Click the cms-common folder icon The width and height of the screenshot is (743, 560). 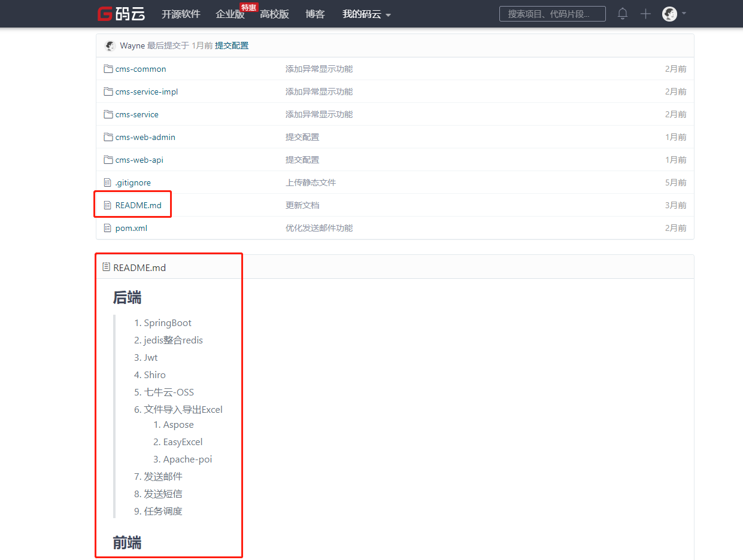click(108, 69)
